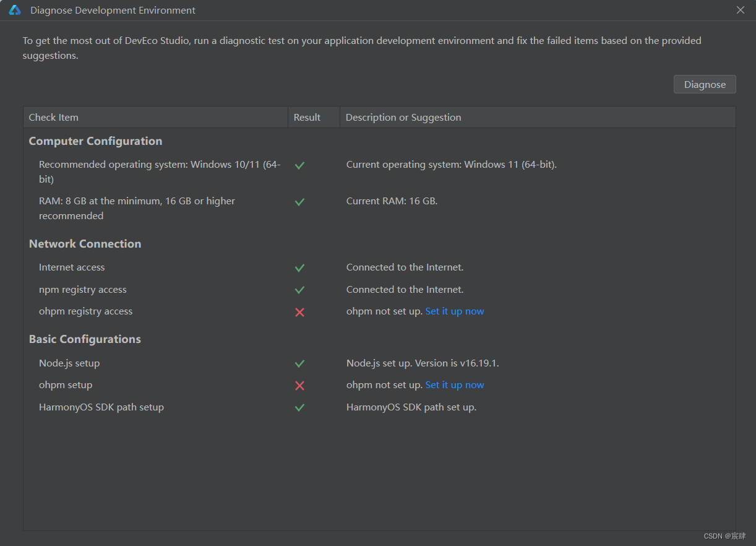Open 'Set it up now' for ohpm registry
The width and height of the screenshot is (756, 546).
(x=455, y=311)
